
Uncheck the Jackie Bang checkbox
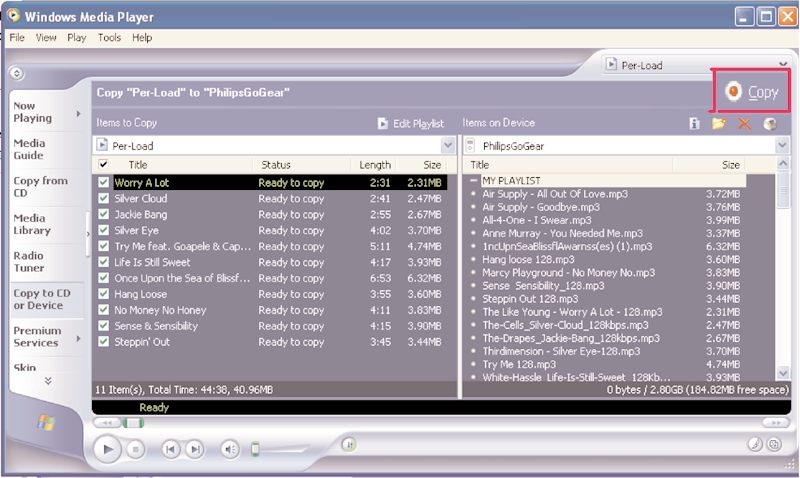point(103,214)
